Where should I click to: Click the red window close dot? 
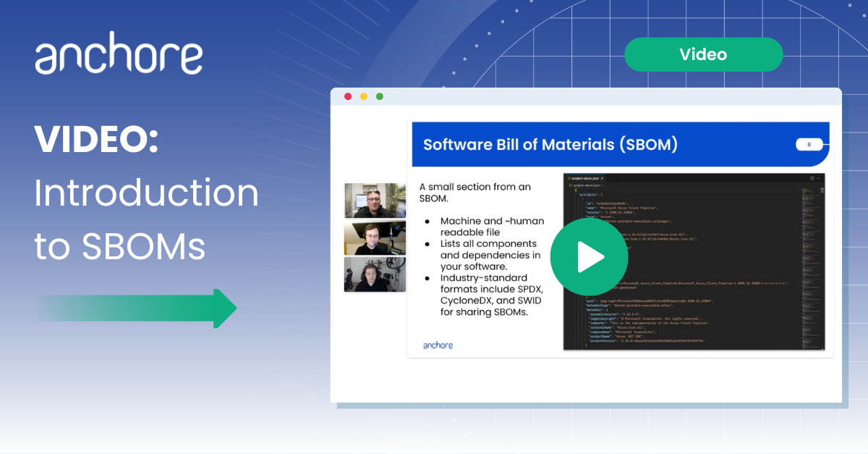coord(348,96)
